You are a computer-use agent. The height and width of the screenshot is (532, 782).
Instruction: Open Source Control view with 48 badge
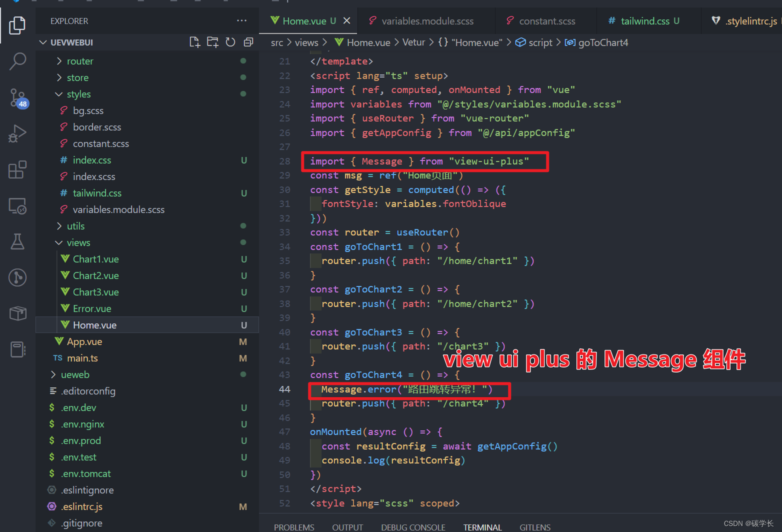click(x=18, y=98)
